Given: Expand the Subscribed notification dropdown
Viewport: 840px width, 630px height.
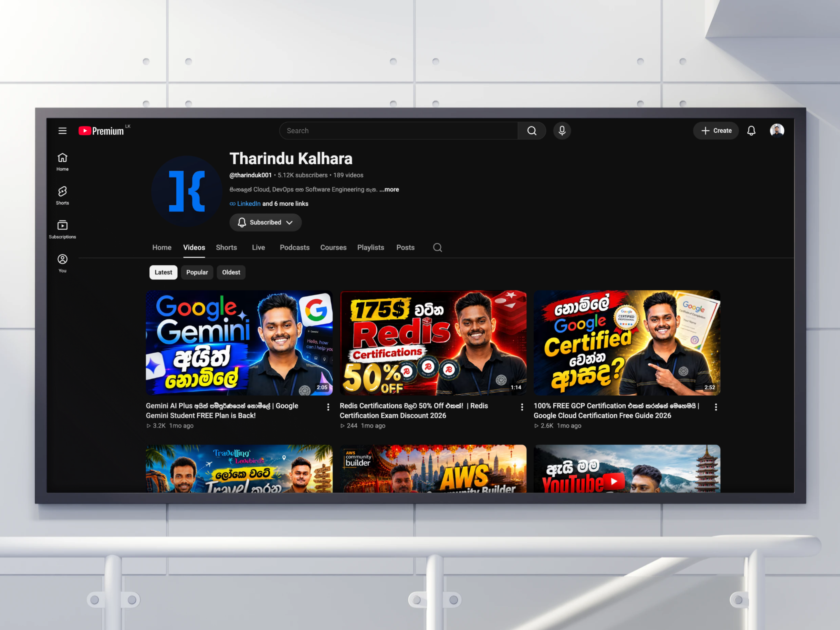Looking at the screenshot, I should tap(265, 223).
